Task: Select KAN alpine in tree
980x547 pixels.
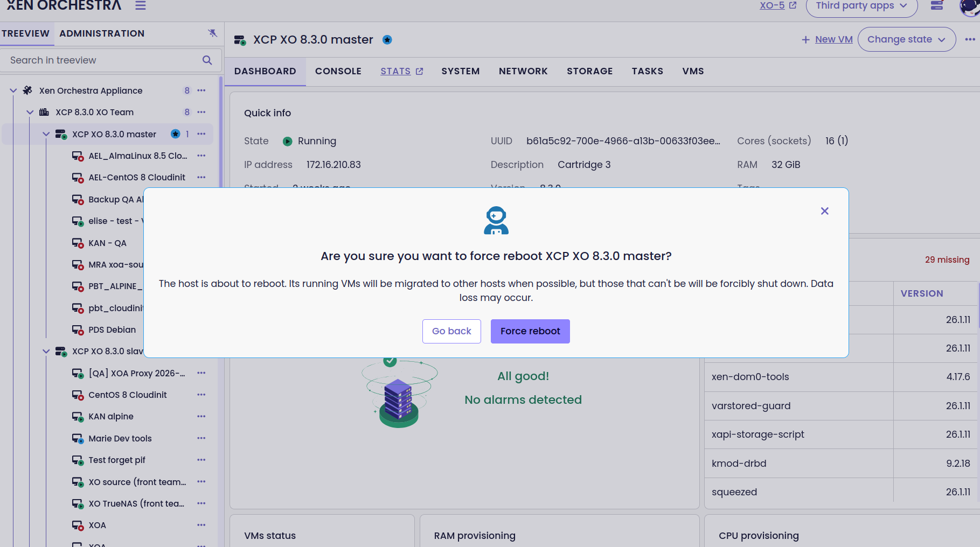Action: pyautogui.click(x=111, y=416)
